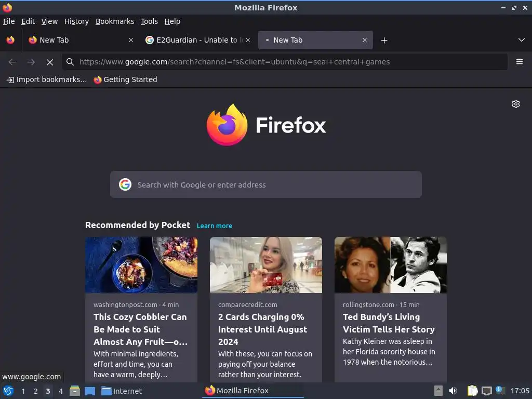Open the system start menu icon
The height and width of the screenshot is (399, 532).
[8, 391]
